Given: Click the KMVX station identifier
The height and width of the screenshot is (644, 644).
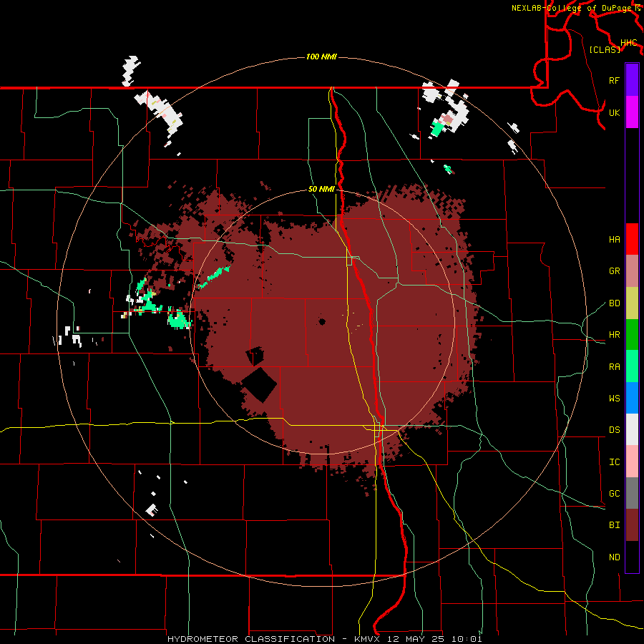Looking at the screenshot, I should pos(366,639).
